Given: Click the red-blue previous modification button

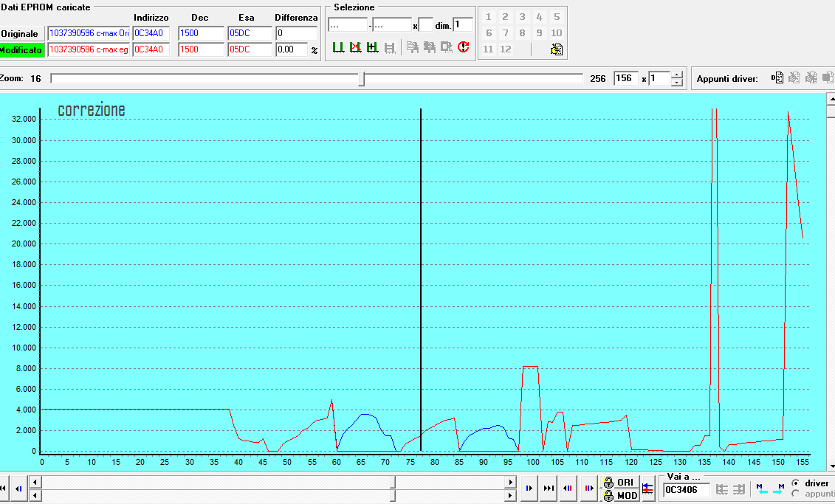Looking at the screenshot, I should coord(568,488).
